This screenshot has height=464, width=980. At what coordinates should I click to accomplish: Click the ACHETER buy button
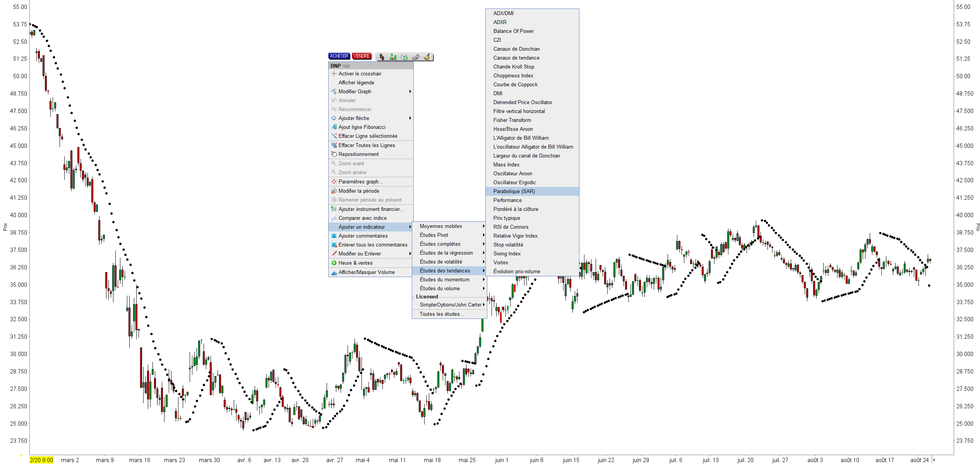pos(339,56)
